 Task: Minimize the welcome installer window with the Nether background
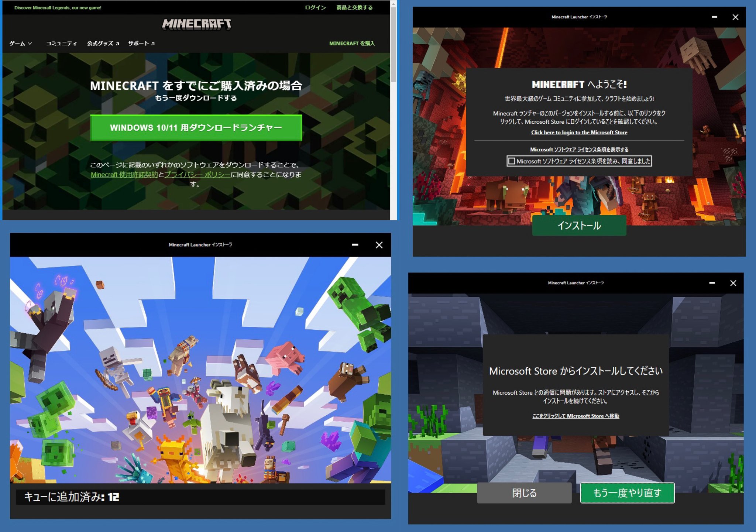[x=714, y=17]
